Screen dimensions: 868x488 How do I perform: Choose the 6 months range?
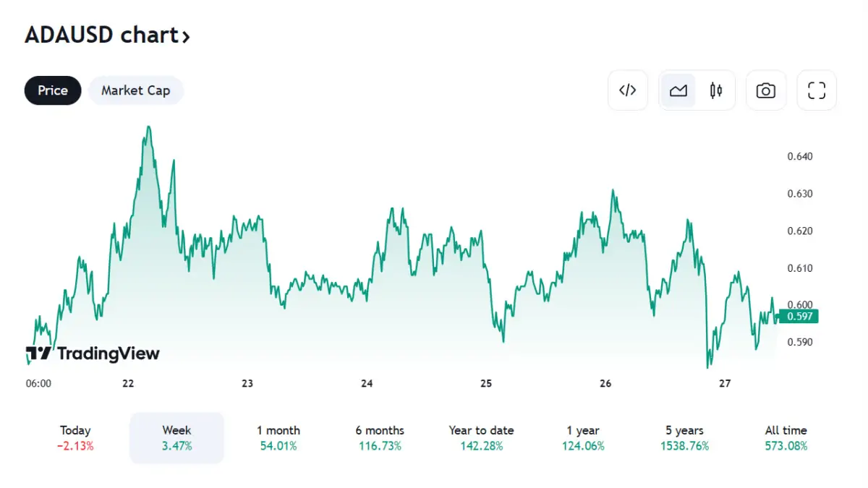click(x=380, y=438)
